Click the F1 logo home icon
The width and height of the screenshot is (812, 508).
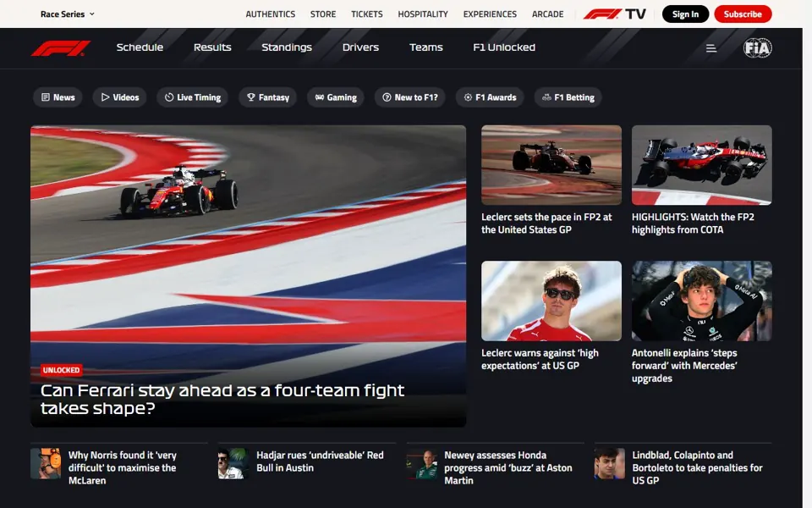(61, 47)
